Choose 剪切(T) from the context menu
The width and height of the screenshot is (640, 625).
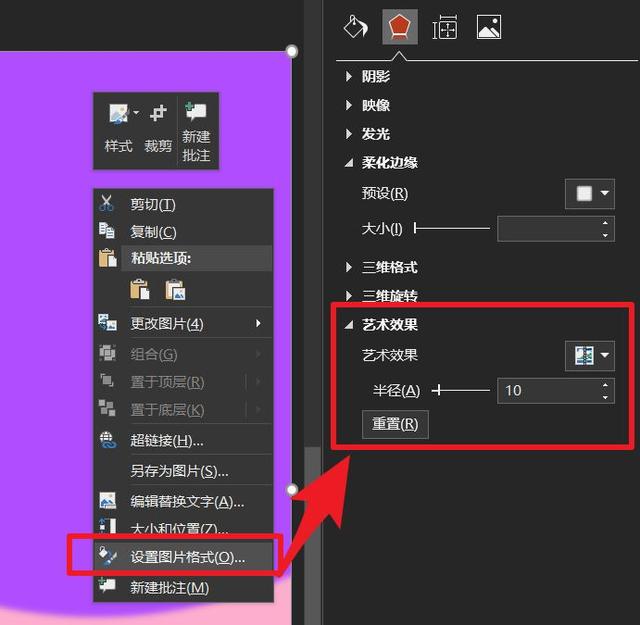pos(183,204)
